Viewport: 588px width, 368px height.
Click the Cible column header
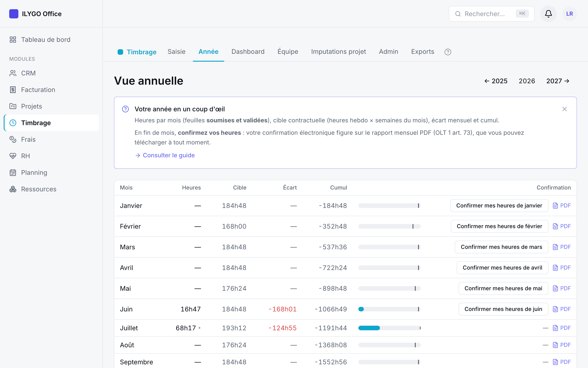tap(240, 188)
